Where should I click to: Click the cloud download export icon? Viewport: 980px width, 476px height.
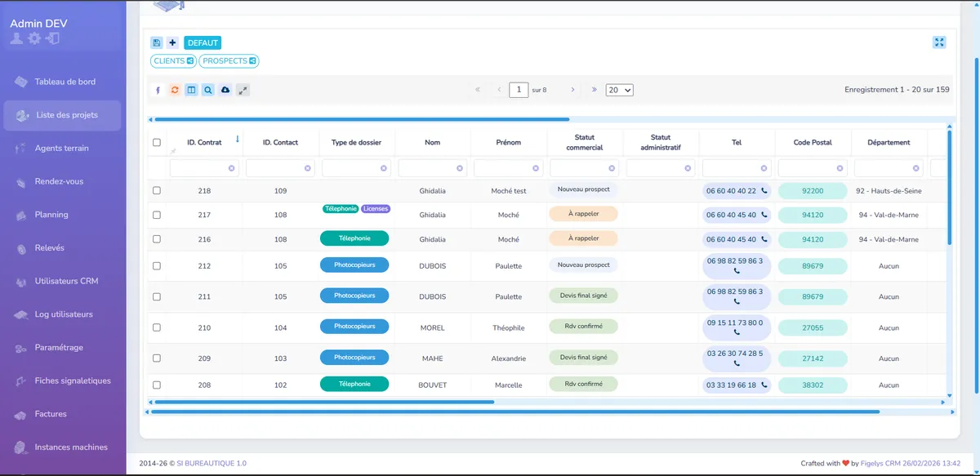pos(225,90)
